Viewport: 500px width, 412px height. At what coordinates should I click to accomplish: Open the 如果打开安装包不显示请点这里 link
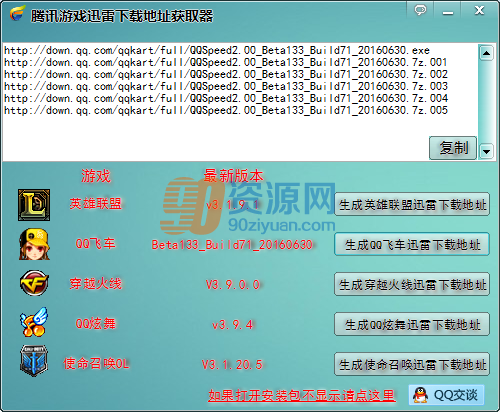pyautogui.click(x=302, y=396)
